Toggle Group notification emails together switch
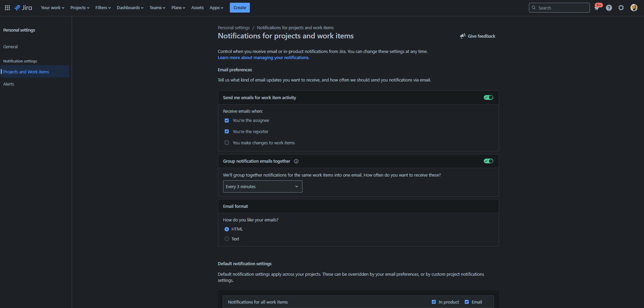644x308 pixels. pyautogui.click(x=489, y=161)
